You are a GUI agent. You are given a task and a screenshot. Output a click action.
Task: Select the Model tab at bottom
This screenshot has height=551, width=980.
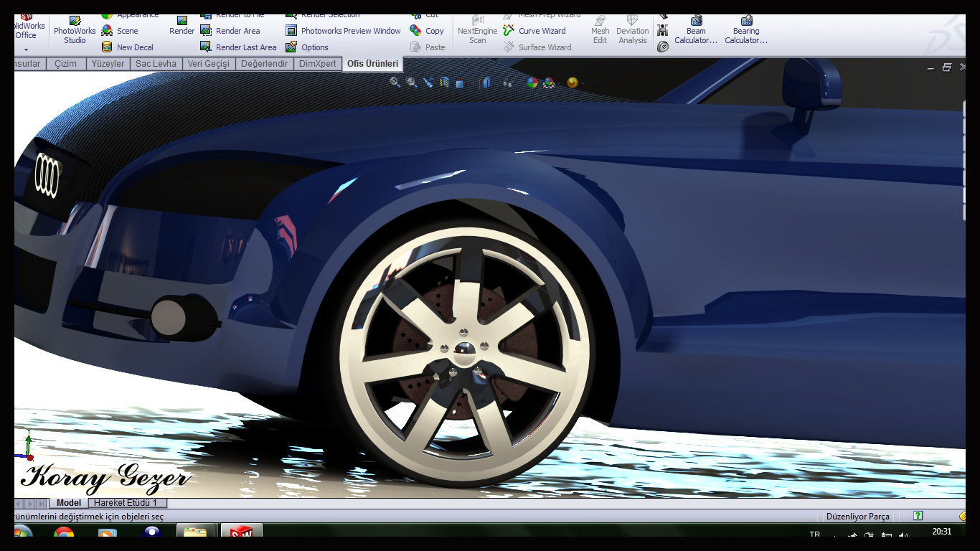pyautogui.click(x=69, y=503)
